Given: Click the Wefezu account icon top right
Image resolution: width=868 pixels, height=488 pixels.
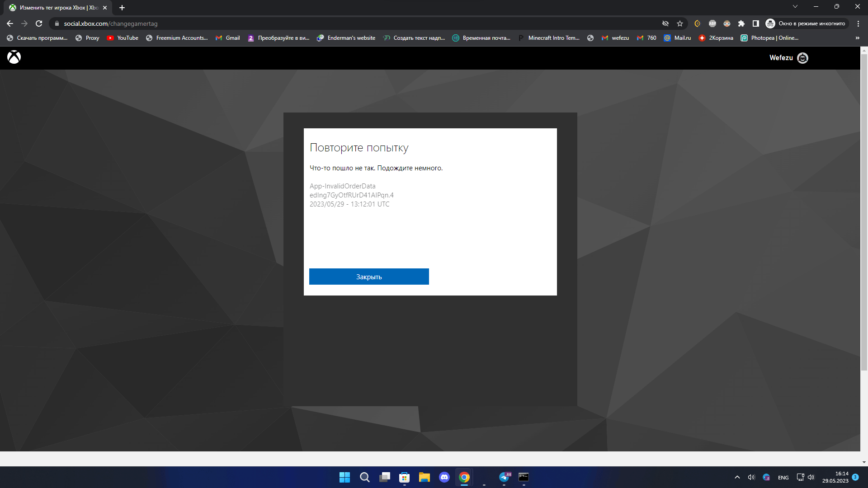Looking at the screenshot, I should 803,58.
